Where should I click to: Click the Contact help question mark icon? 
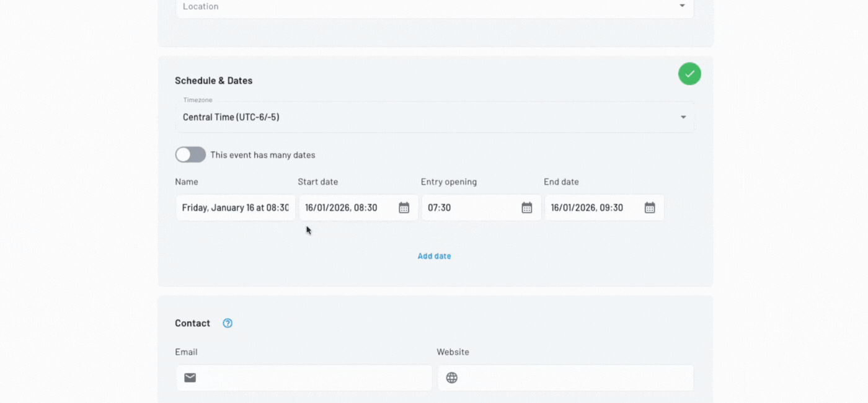tap(228, 323)
